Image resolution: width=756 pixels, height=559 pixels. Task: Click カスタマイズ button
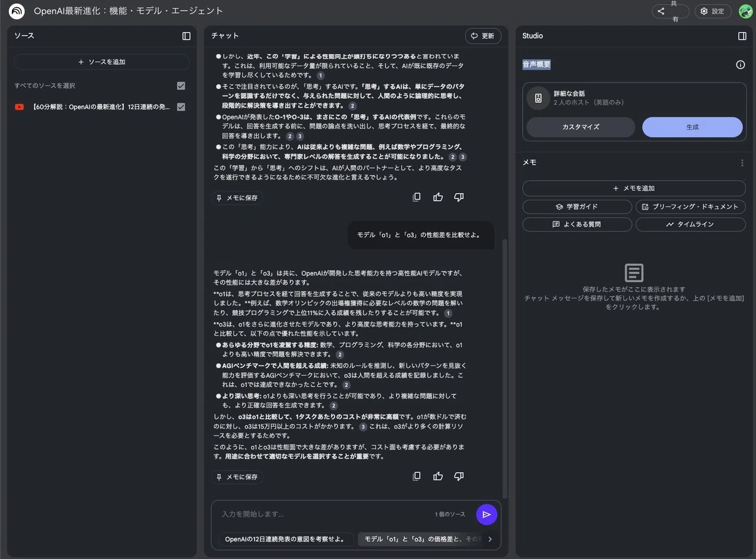click(580, 127)
